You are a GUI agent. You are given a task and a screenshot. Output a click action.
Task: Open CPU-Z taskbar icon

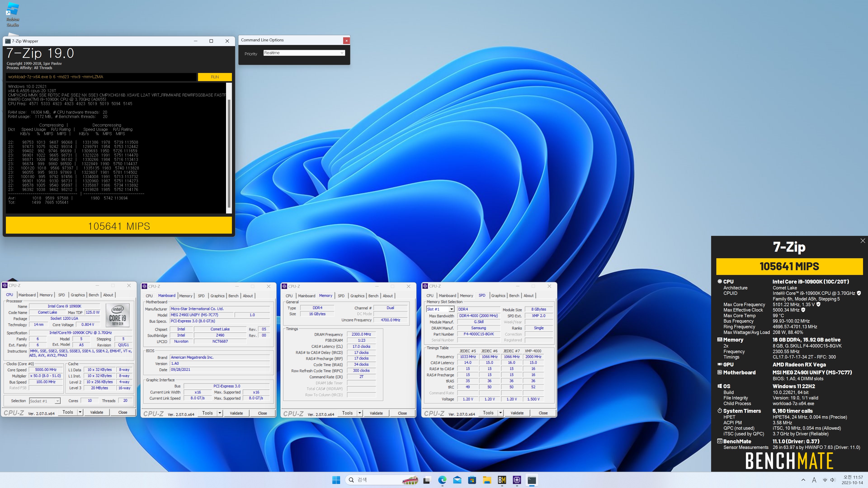(x=517, y=480)
